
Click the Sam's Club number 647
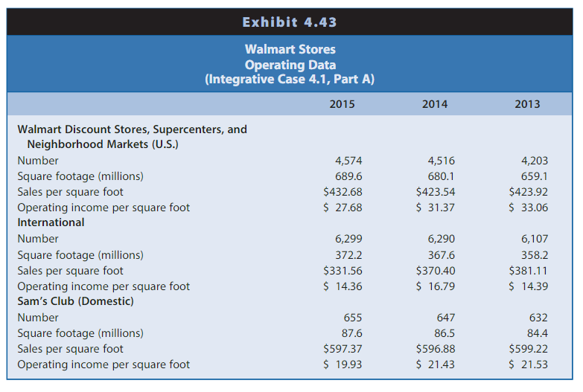[x=445, y=318]
